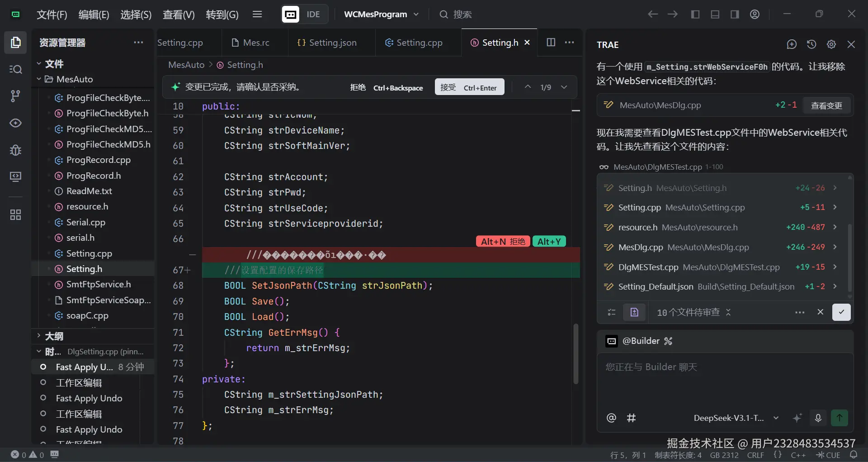
Task: Send message with green arrow button
Action: click(840, 418)
